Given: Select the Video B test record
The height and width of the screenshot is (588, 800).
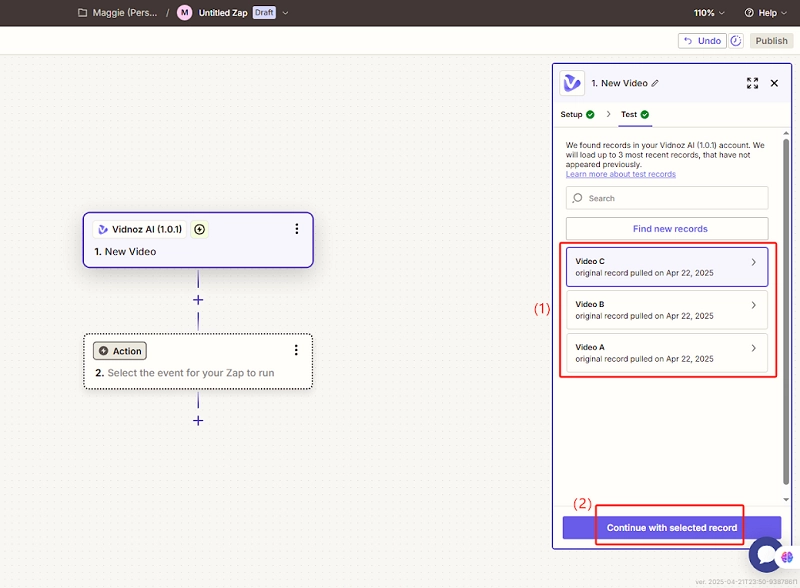Looking at the screenshot, I should pos(666,309).
